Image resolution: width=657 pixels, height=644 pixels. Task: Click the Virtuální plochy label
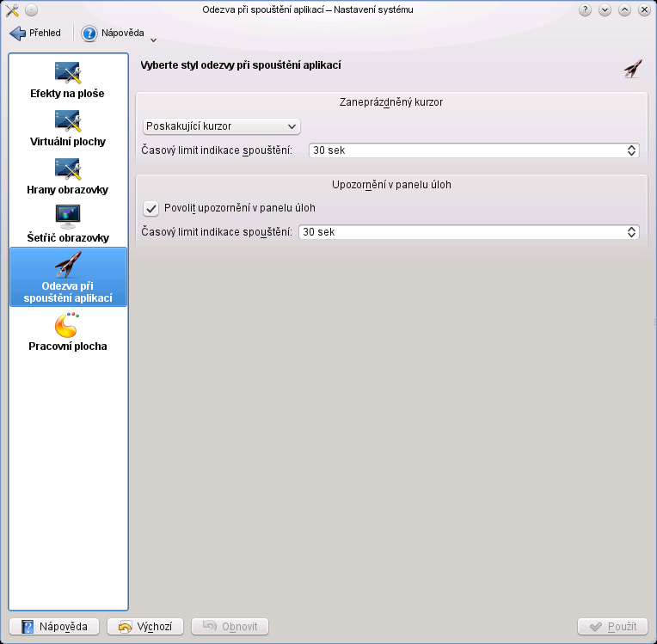pyautogui.click(x=68, y=142)
